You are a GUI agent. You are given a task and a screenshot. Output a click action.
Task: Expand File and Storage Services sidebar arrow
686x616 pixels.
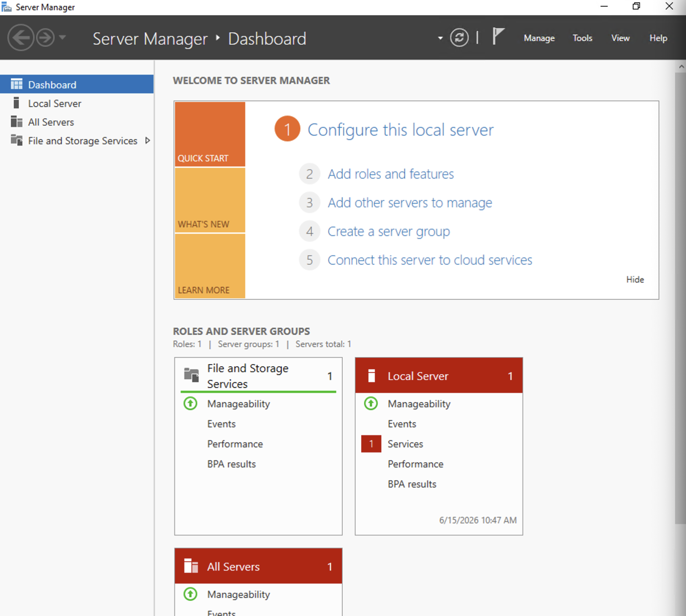[148, 140]
